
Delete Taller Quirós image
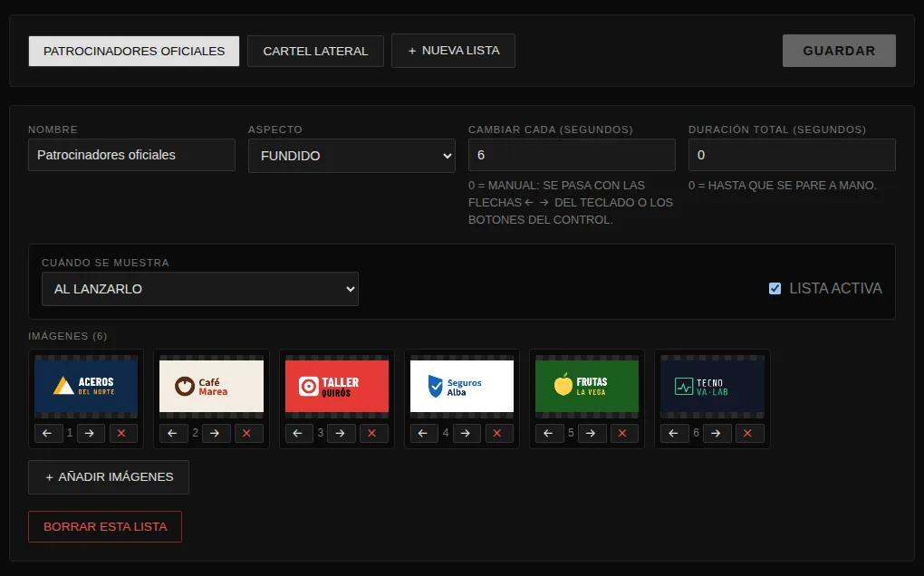[373, 434]
